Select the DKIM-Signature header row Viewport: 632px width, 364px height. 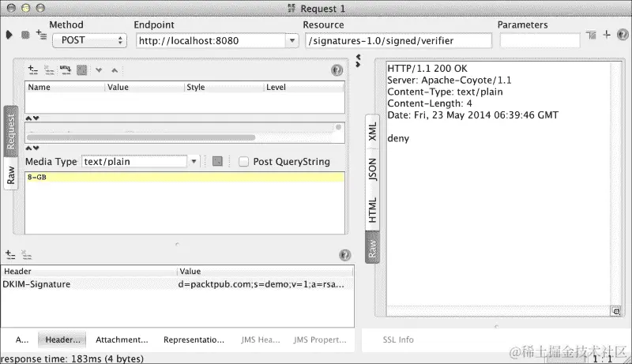coord(177,284)
